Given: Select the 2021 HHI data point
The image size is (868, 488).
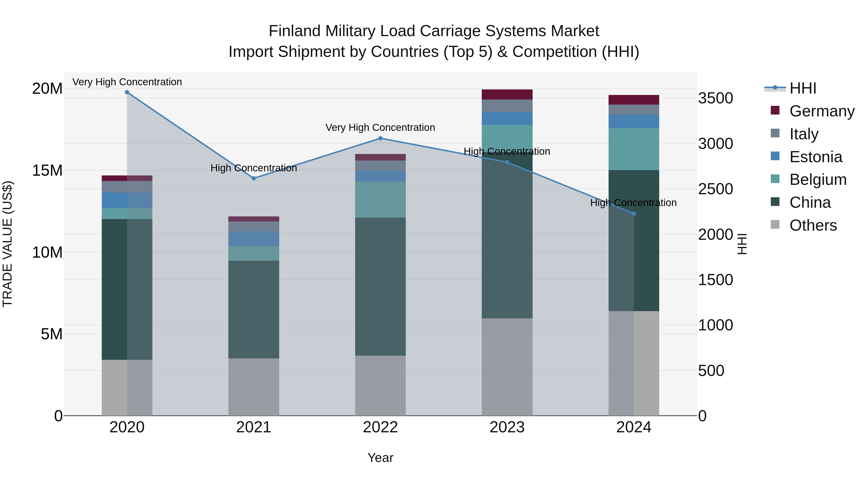Looking at the screenshot, I should [x=254, y=179].
